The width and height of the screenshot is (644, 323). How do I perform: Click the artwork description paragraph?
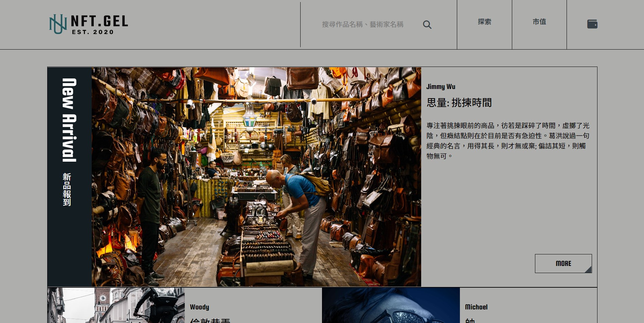click(508, 141)
